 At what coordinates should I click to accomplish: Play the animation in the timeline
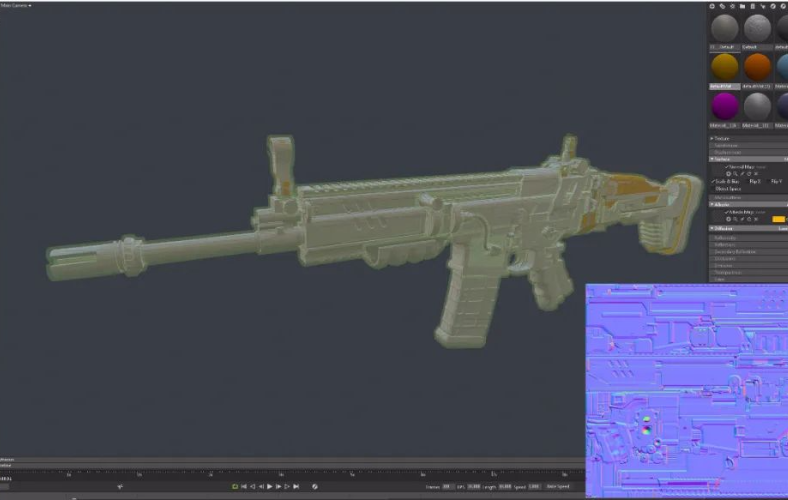click(x=270, y=486)
